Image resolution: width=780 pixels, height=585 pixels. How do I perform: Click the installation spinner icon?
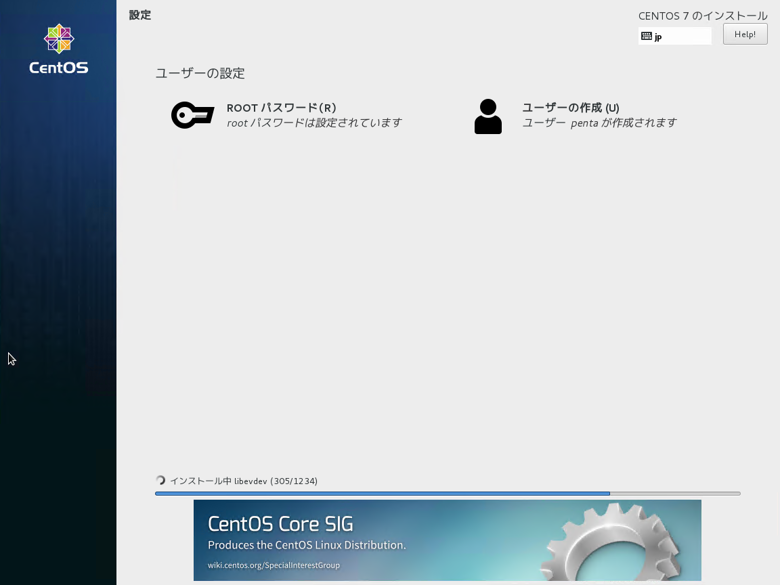pos(160,480)
